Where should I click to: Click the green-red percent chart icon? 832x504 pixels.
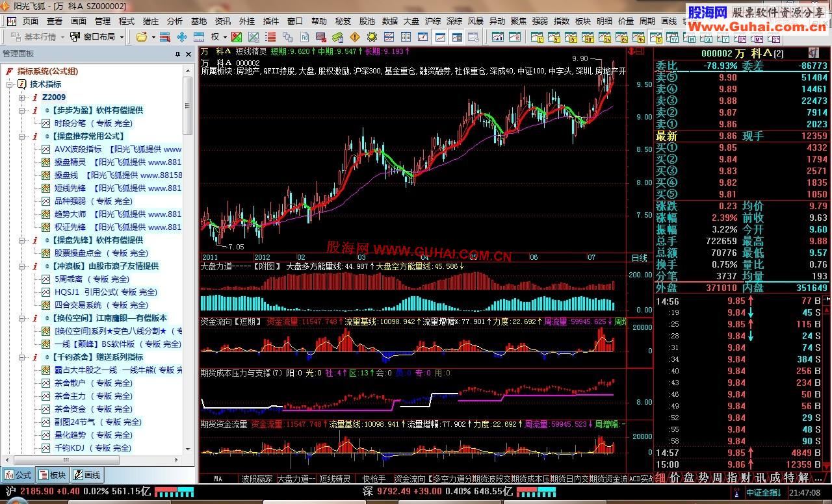[237, 37]
